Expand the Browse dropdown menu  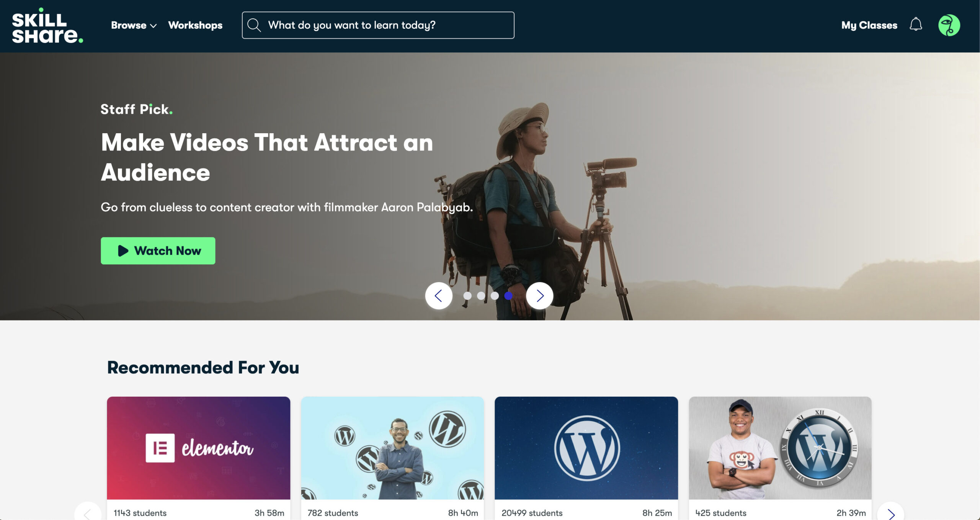click(x=134, y=25)
